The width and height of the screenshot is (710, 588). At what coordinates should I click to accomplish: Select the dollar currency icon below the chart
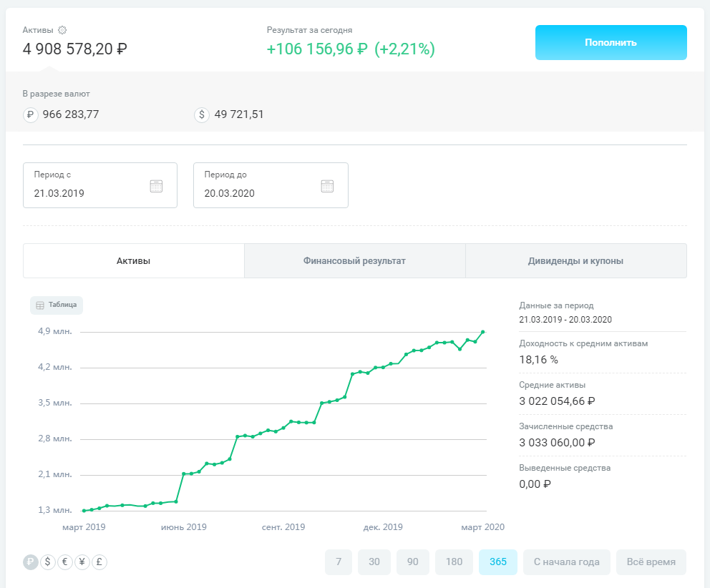(48, 562)
